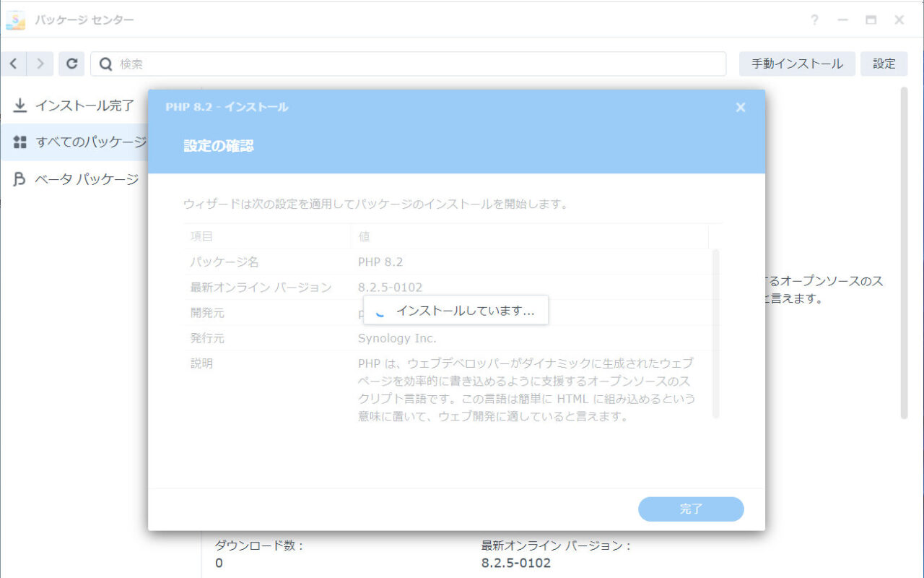Select the Synology Inc. value cell
The image size is (924, 578).
(x=397, y=338)
